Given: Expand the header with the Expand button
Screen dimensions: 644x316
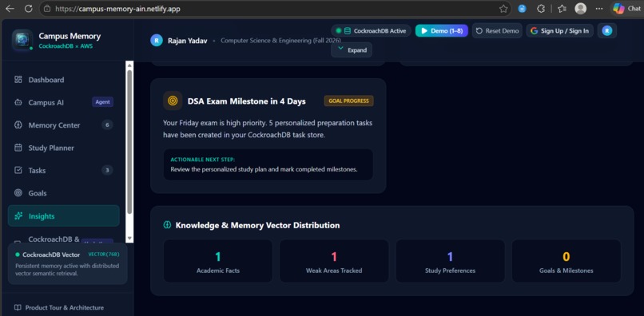Looking at the screenshot, I should coord(352,50).
